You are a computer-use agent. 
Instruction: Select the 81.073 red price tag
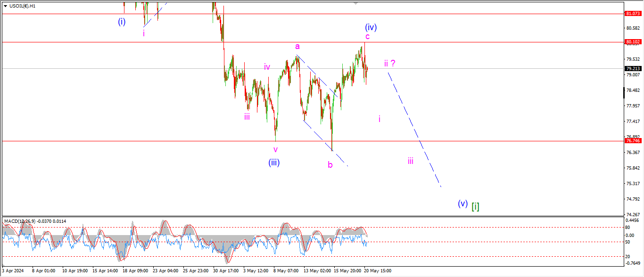point(632,14)
